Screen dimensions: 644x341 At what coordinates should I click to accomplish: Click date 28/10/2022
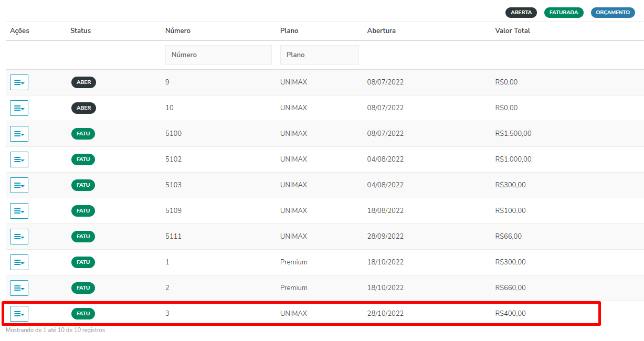coord(386,314)
